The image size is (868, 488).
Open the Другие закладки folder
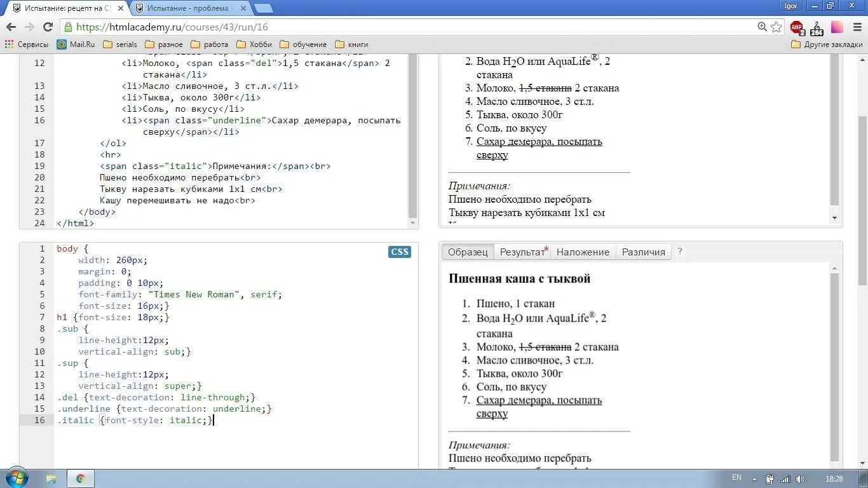pos(827,44)
